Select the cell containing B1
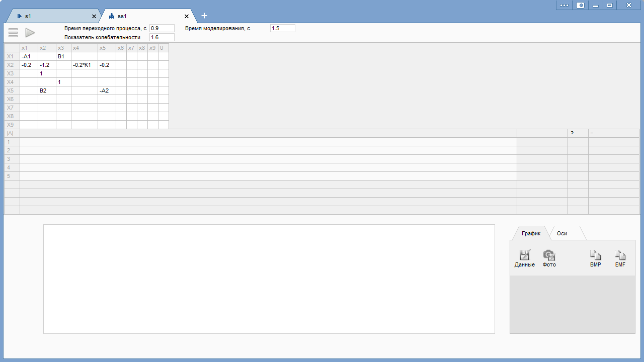The height and width of the screenshot is (362, 644). 63,56
